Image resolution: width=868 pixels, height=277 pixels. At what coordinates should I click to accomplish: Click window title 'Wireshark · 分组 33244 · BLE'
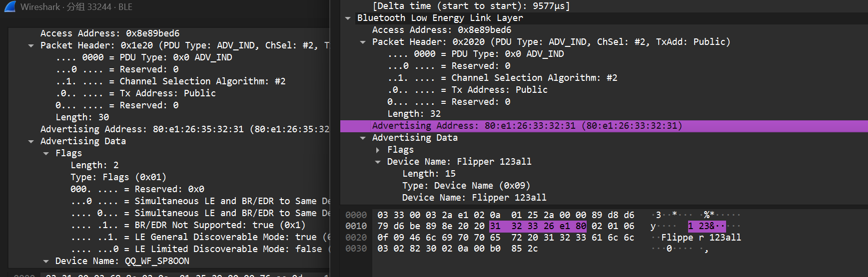pyautogui.click(x=76, y=7)
